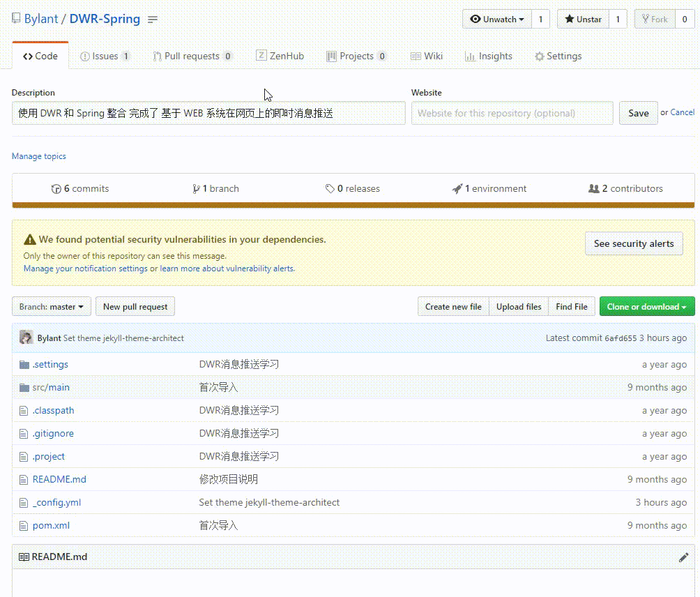Screen dimensions: 700x597
Task: Click the src/main folder icon
Action: [24, 388]
